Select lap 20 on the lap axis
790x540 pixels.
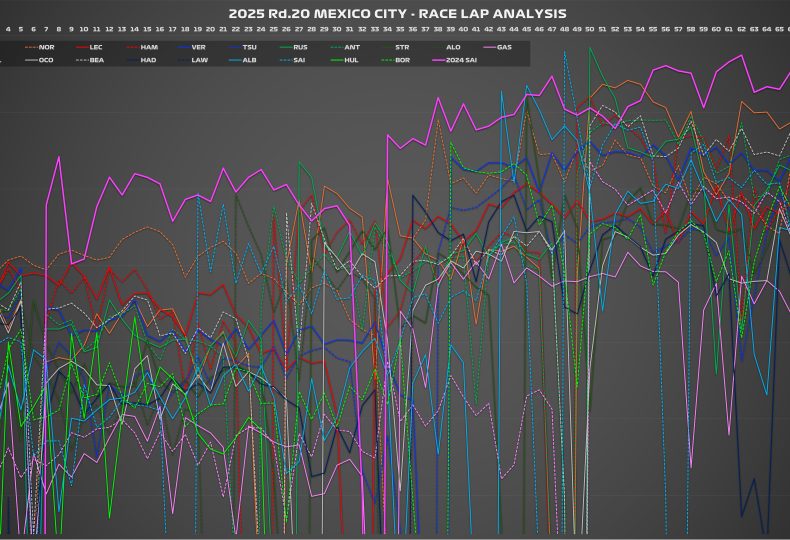coord(210,30)
